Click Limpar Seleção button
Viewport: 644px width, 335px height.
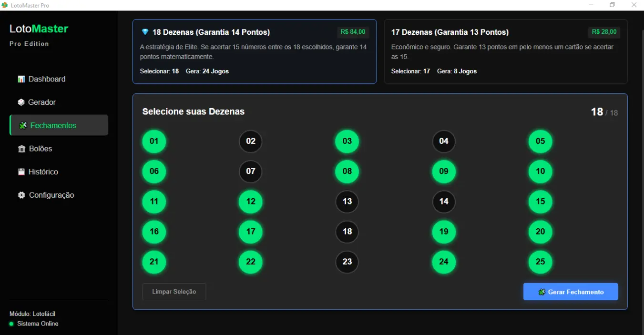point(174,292)
